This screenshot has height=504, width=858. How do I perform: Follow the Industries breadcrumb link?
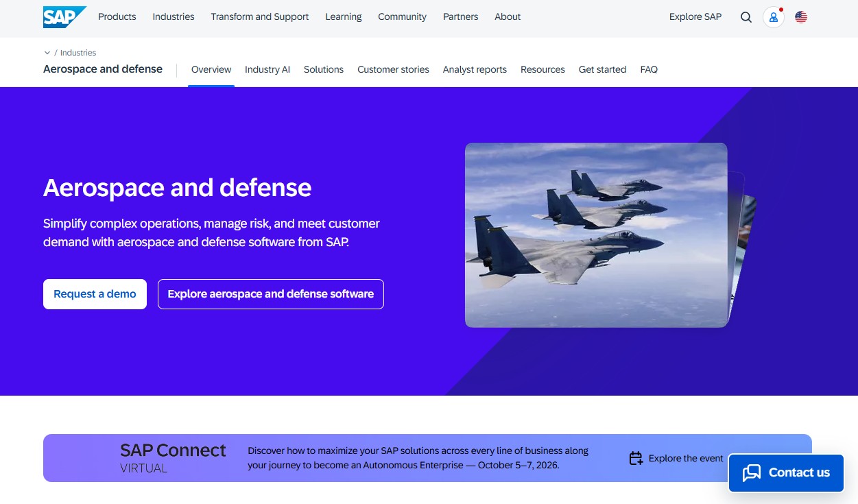78,53
